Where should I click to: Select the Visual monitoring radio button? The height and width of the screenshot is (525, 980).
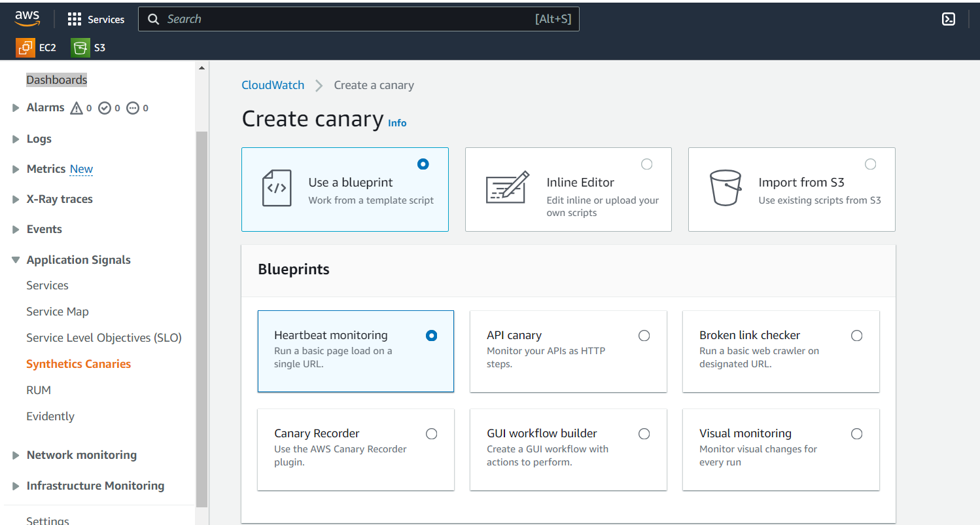(x=857, y=434)
